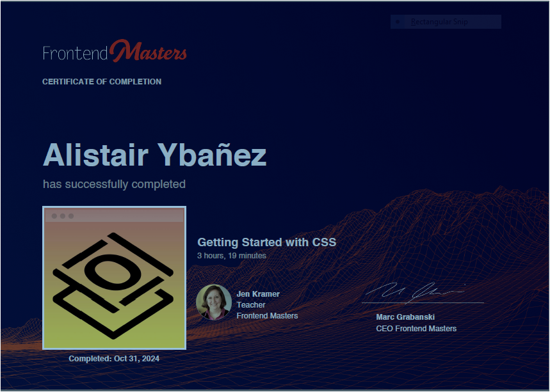Click the 'CERTIFICATE OF COMPLETION' heading

(x=102, y=82)
